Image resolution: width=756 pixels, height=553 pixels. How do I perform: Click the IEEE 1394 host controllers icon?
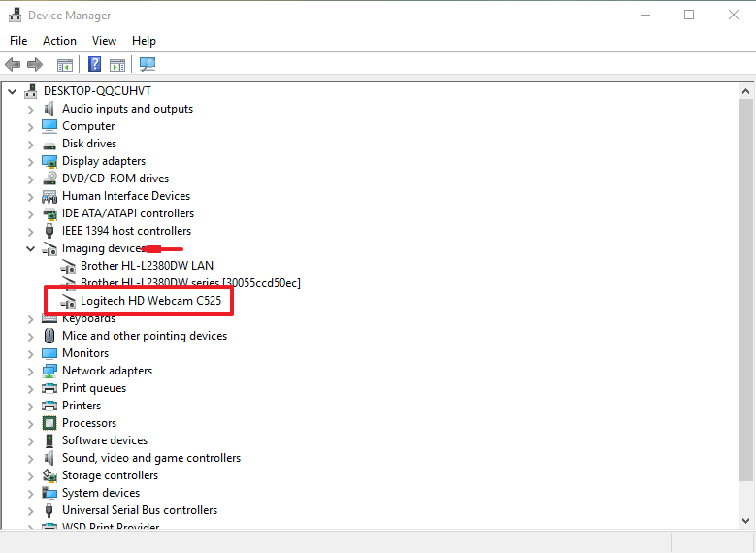coord(49,231)
